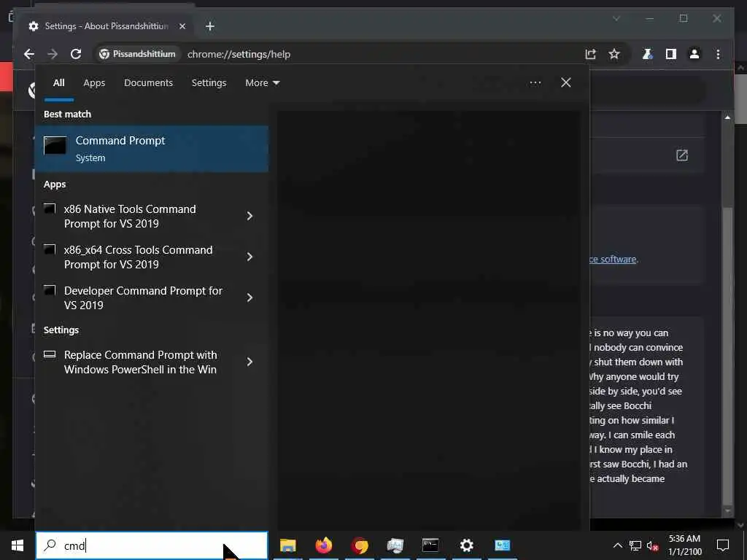The width and height of the screenshot is (747, 560).
Task: Expand options for x86 Native Tools result
Action: click(249, 216)
